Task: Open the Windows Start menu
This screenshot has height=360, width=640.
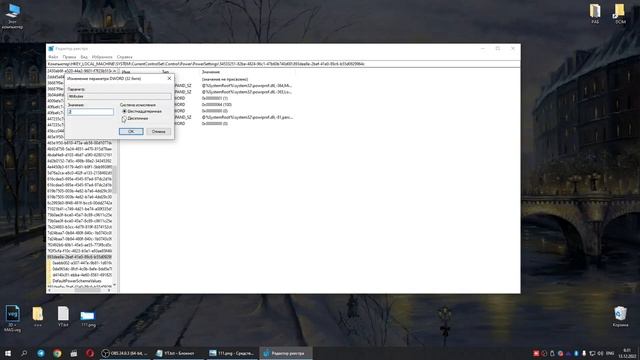Action: point(8,353)
